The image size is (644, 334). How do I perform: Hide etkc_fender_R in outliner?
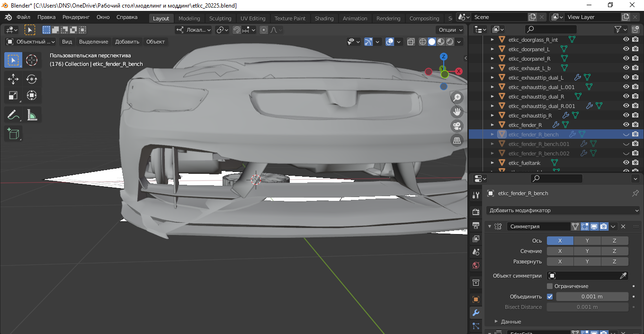pyautogui.click(x=626, y=125)
